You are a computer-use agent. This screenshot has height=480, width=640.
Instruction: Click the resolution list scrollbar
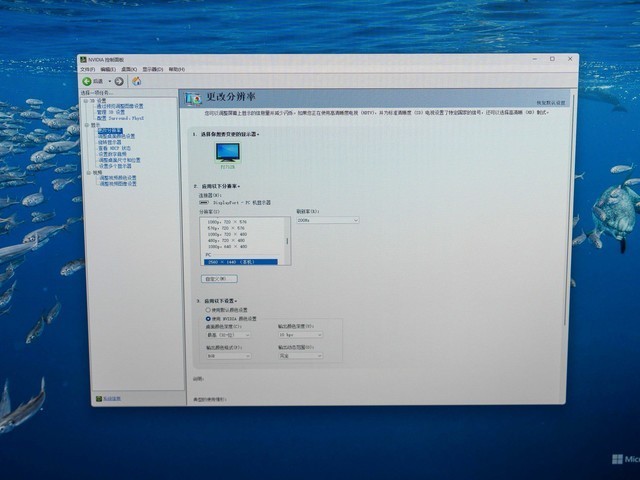coord(287,241)
